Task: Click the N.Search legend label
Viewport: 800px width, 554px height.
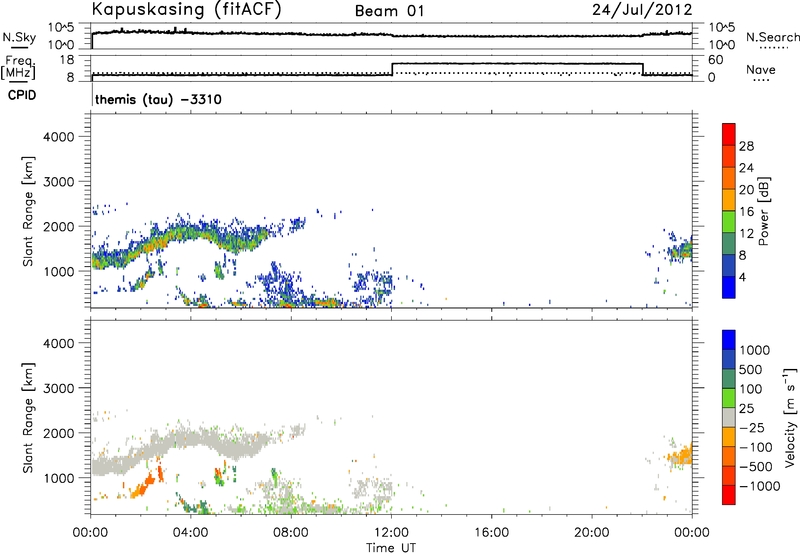Action: [x=772, y=37]
